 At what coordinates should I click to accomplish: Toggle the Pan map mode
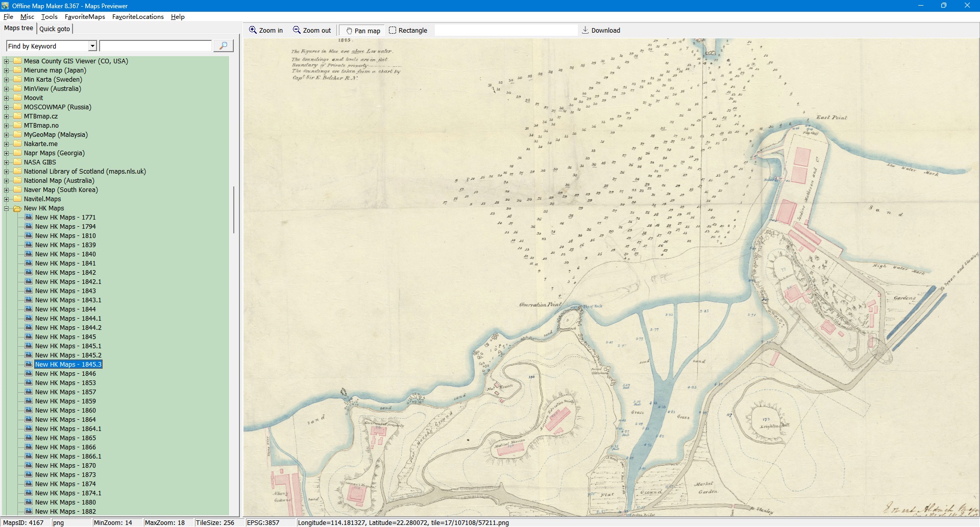(x=363, y=31)
